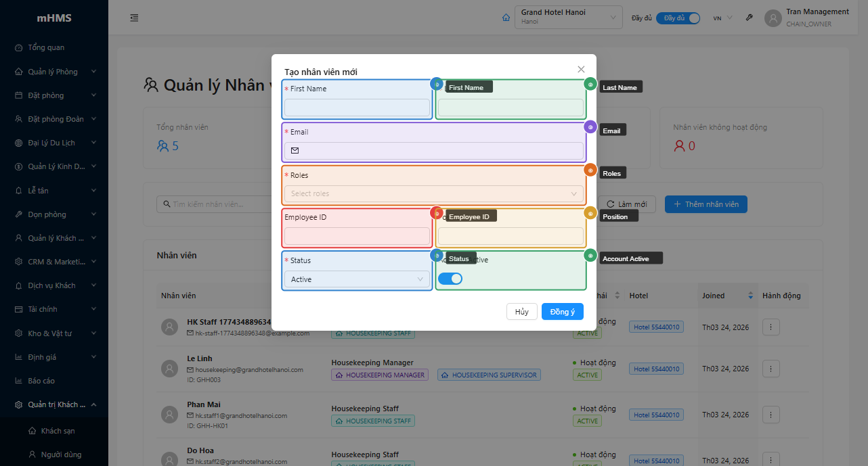Click the key icon in top header

749,18
